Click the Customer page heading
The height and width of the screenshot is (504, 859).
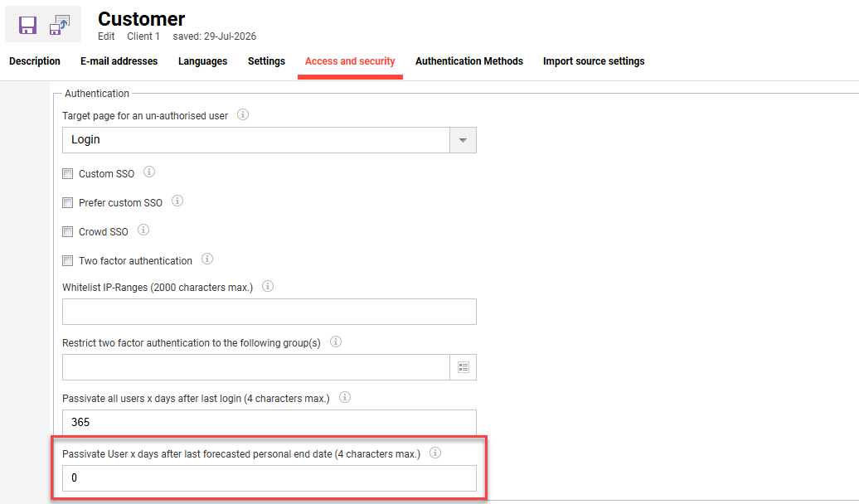(141, 19)
